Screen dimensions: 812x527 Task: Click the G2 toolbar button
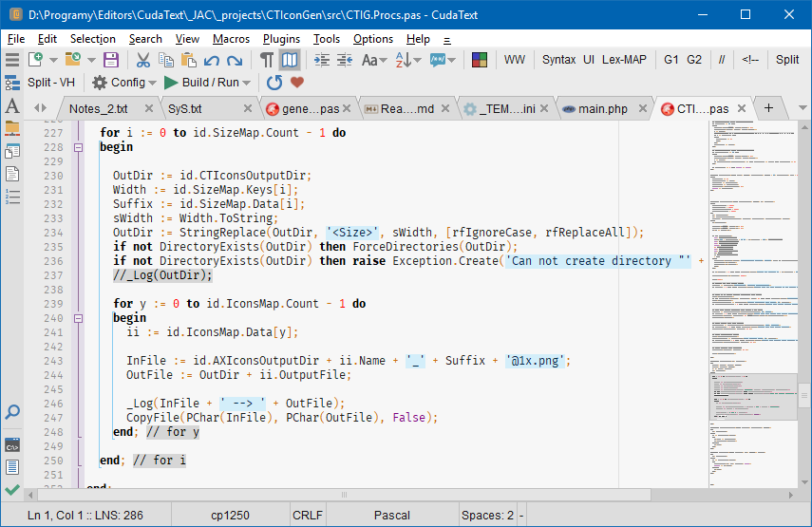tap(694, 60)
